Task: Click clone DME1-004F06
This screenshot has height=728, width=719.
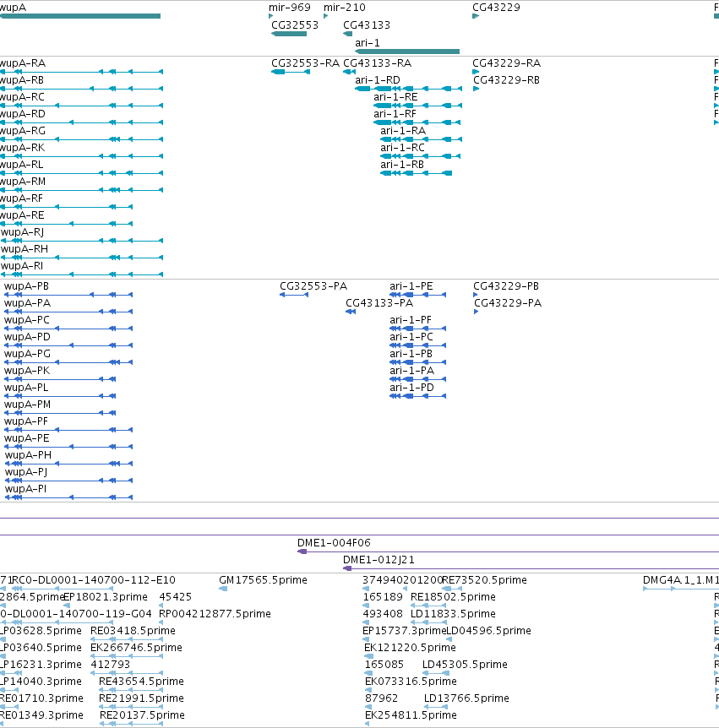Action: [x=508, y=551]
